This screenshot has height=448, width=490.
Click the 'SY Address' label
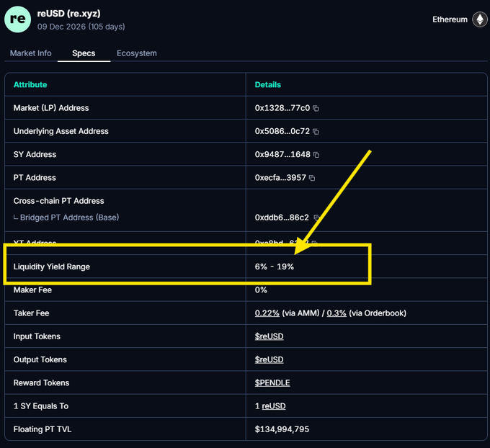click(x=35, y=154)
